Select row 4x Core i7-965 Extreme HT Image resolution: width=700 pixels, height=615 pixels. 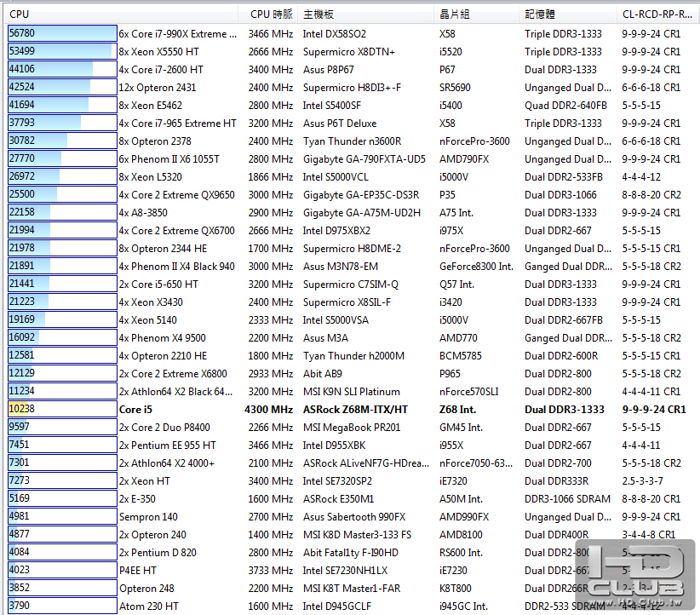[353, 124]
